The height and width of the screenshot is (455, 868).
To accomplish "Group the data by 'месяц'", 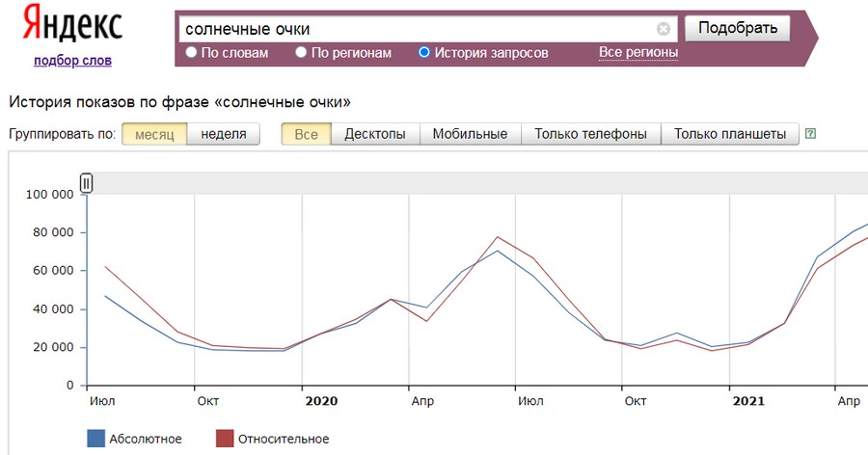I will tap(154, 134).
